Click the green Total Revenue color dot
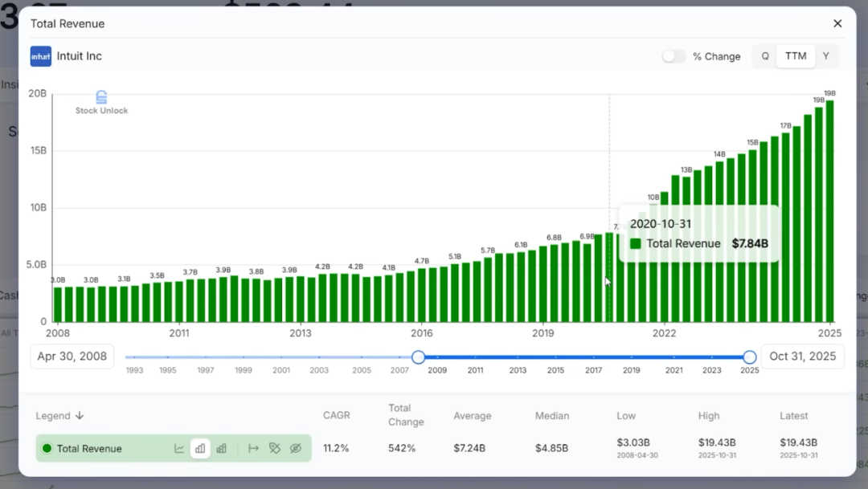Viewport: 868px width, 489px height. (x=47, y=449)
